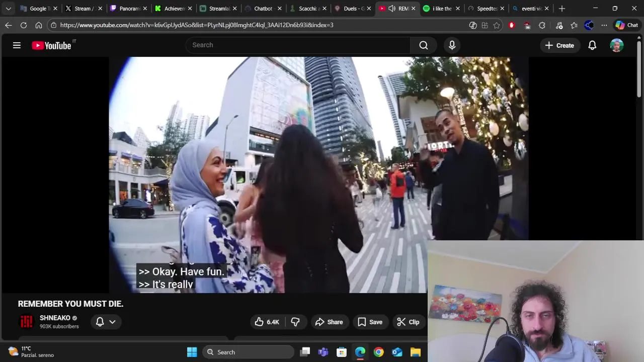Reload the page
The height and width of the screenshot is (362, 644).
point(24,25)
